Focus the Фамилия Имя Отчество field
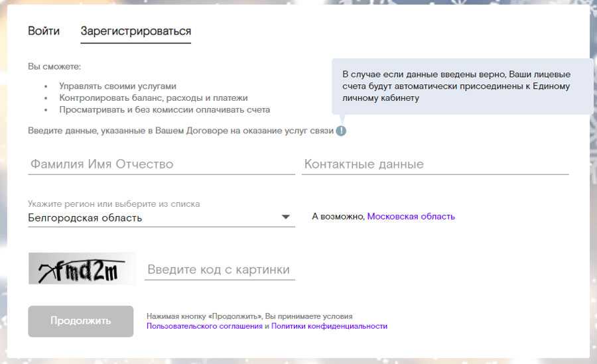Screen dimensions: 597x364 click(161, 164)
